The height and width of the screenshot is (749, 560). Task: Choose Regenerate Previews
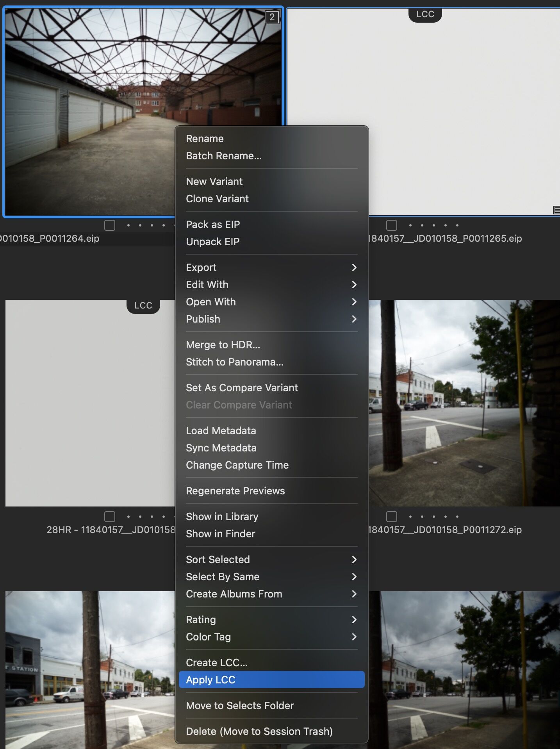[x=272, y=491]
